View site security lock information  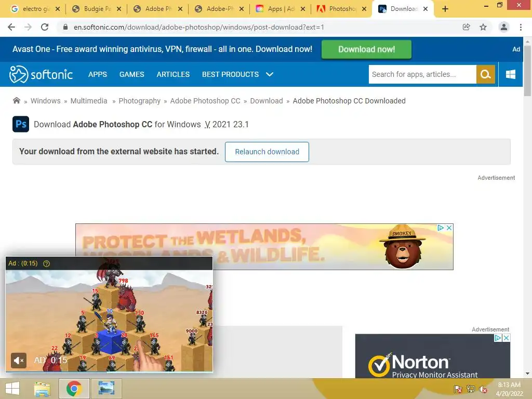[x=65, y=27]
